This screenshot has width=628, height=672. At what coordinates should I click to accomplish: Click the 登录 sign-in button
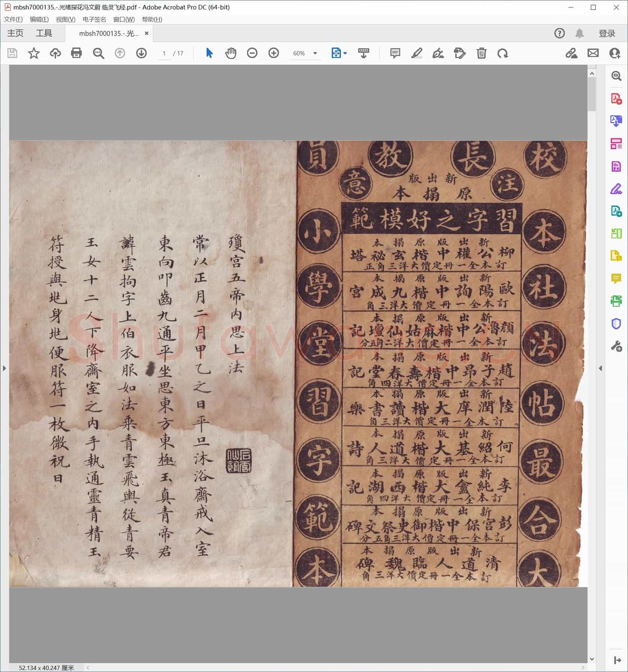point(607,33)
